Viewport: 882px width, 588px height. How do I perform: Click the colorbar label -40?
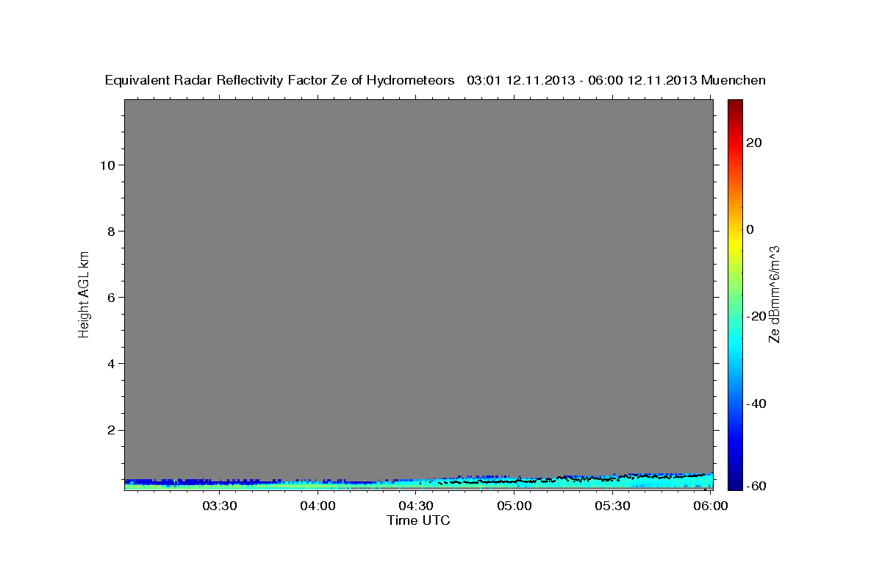click(x=756, y=404)
